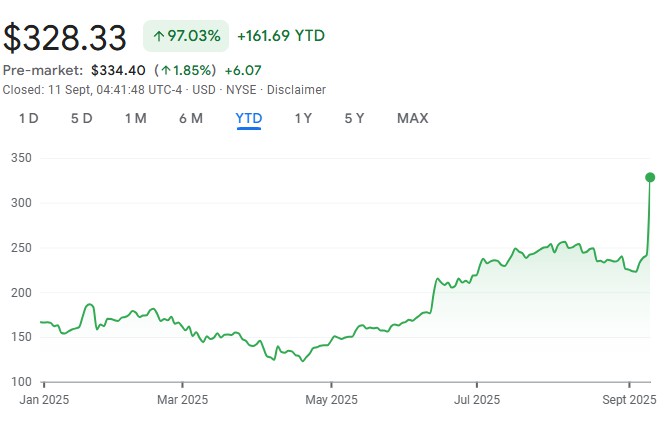The height and width of the screenshot is (423, 669).
Task: Show the MAX history range
Action: [412, 118]
